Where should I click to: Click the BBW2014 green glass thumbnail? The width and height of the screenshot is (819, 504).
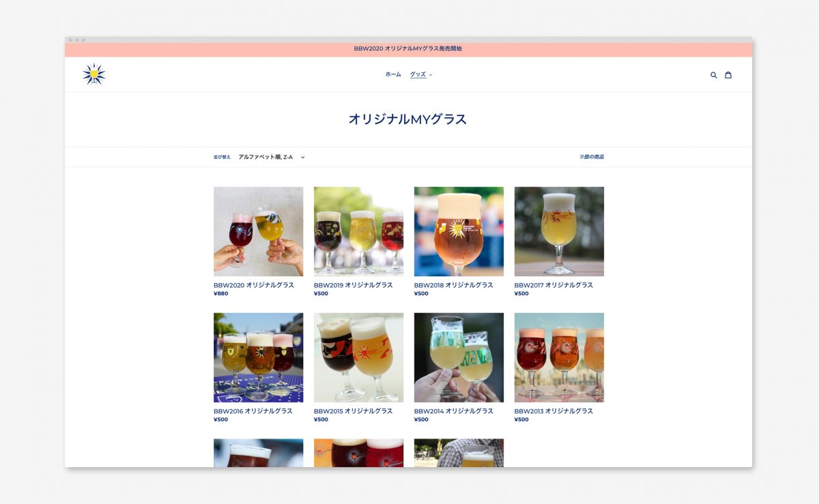click(x=459, y=356)
